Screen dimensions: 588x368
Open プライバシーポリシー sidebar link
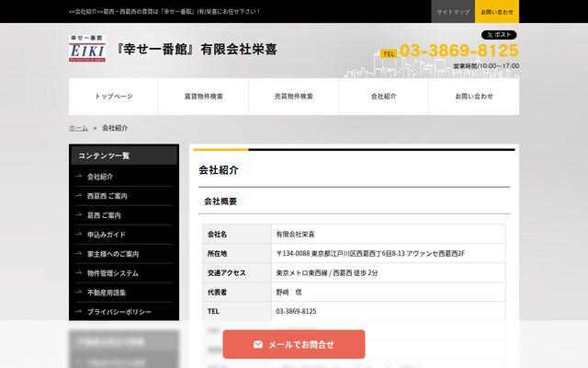tap(119, 312)
